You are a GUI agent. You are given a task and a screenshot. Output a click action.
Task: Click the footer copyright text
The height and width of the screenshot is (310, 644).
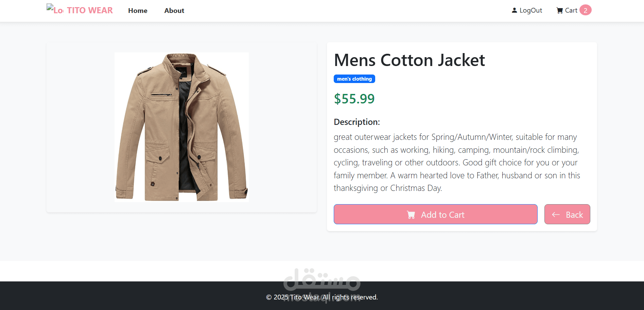(x=322, y=297)
